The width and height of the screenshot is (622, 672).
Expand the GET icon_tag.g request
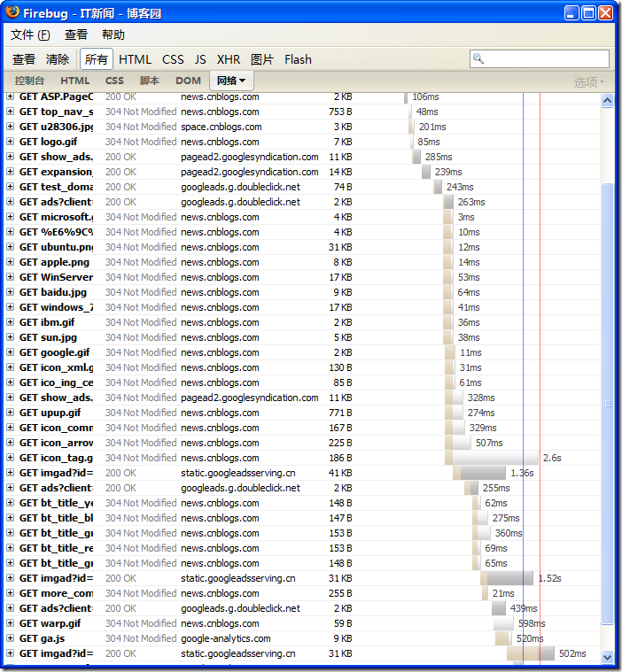coord(10,458)
